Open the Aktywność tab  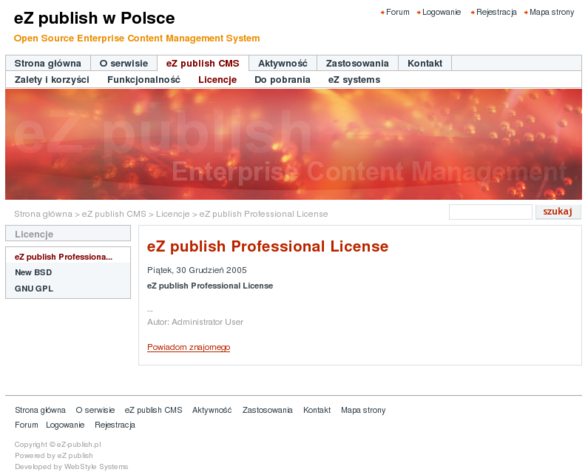(x=283, y=63)
